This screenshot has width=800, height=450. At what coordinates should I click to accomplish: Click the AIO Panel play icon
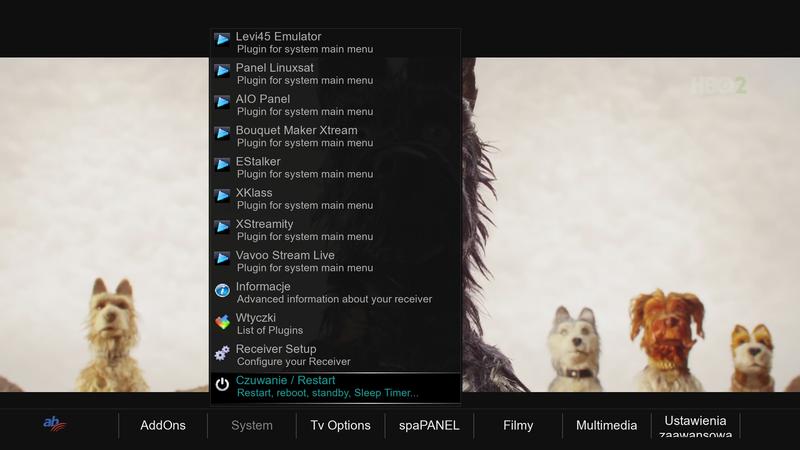tap(222, 102)
